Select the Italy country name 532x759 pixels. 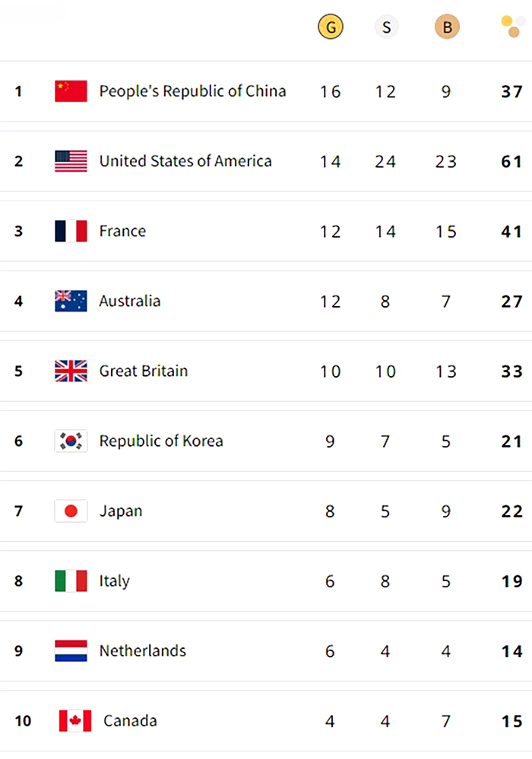click(114, 580)
